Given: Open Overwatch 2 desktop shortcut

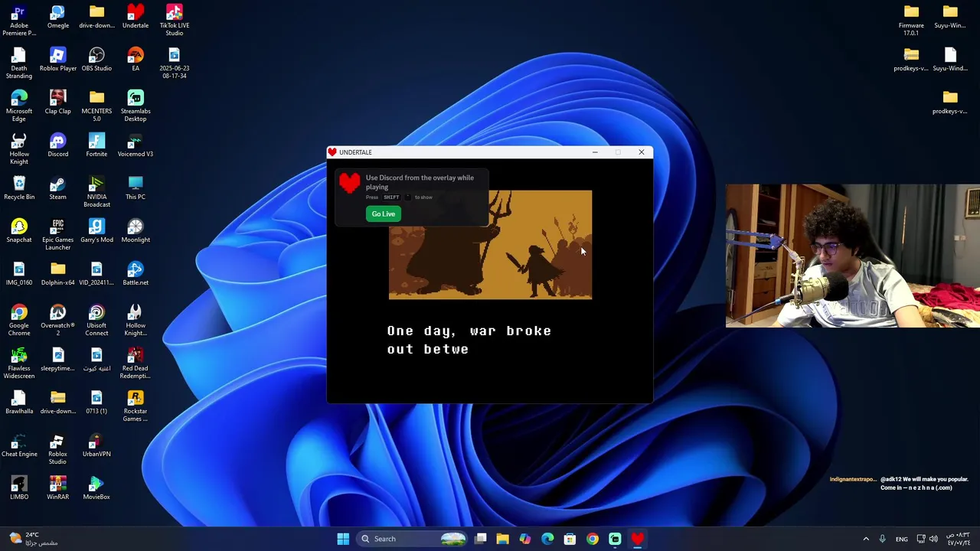Looking at the screenshot, I should coord(58,321).
